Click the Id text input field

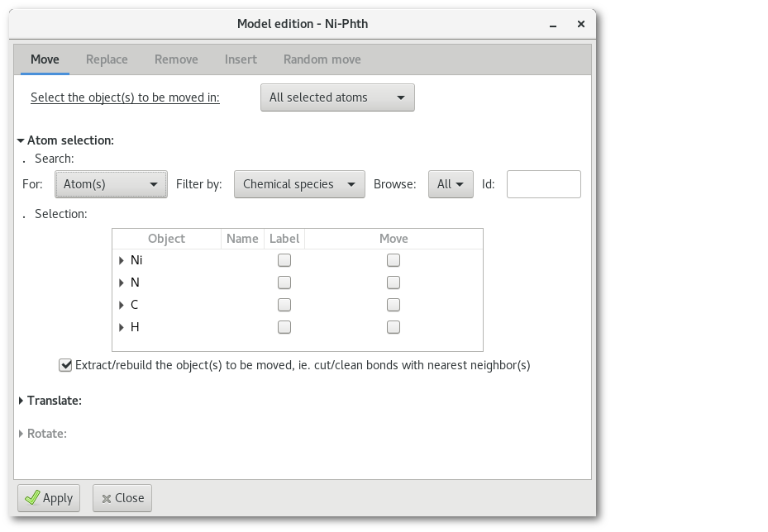[543, 184]
